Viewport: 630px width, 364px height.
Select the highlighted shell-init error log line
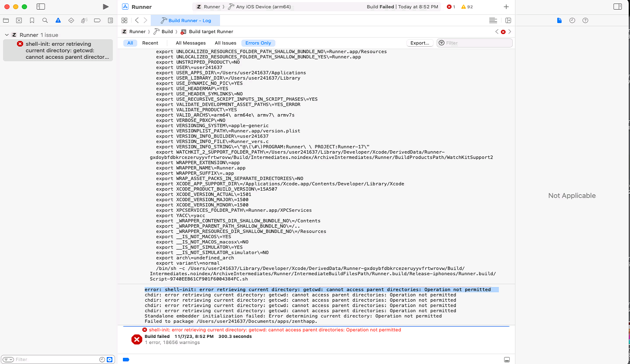pyautogui.click(x=322, y=290)
